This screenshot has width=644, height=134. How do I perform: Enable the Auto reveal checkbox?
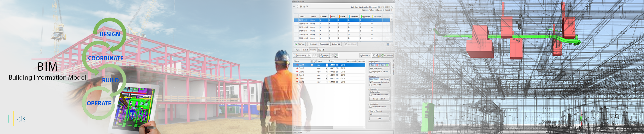point(371,85)
